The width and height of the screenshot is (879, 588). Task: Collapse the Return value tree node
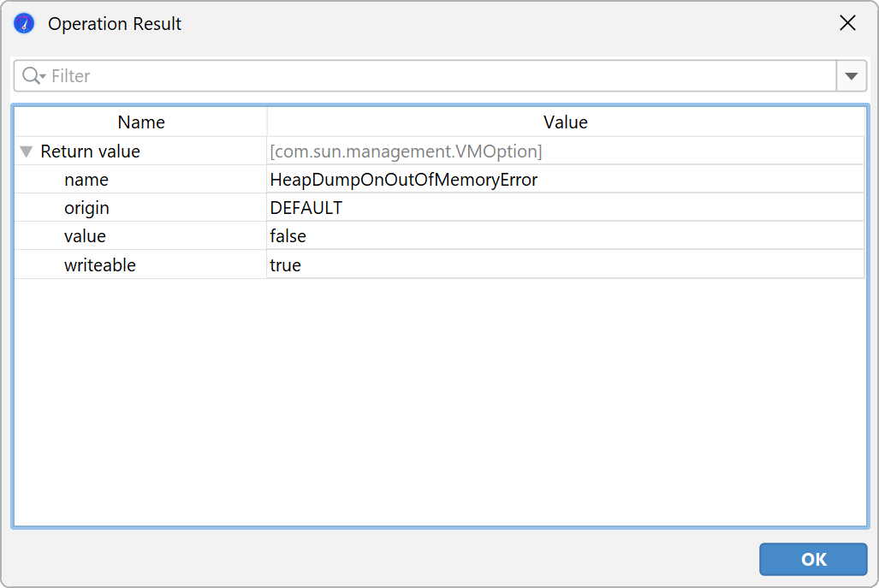[x=27, y=151]
